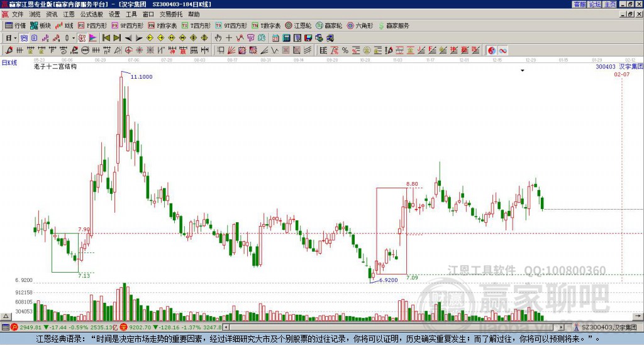Select the hand pan tool
644x345 pixels.
pyautogui.click(x=218, y=38)
